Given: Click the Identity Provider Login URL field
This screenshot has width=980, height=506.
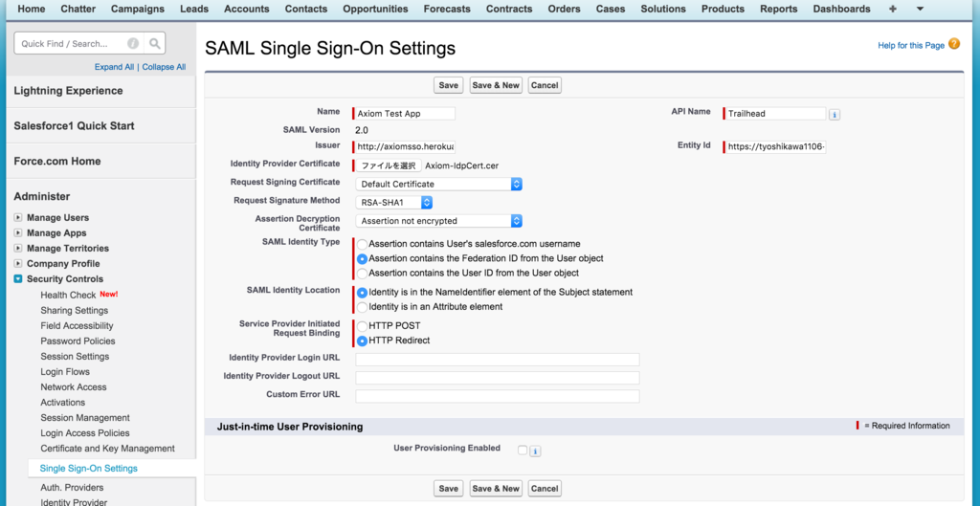Looking at the screenshot, I should 497,360.
